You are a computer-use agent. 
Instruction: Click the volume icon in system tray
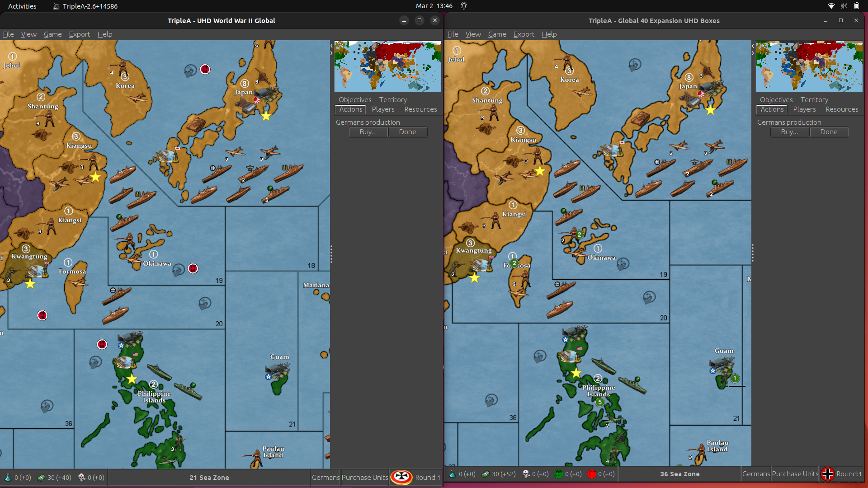[x=844, y=6]
